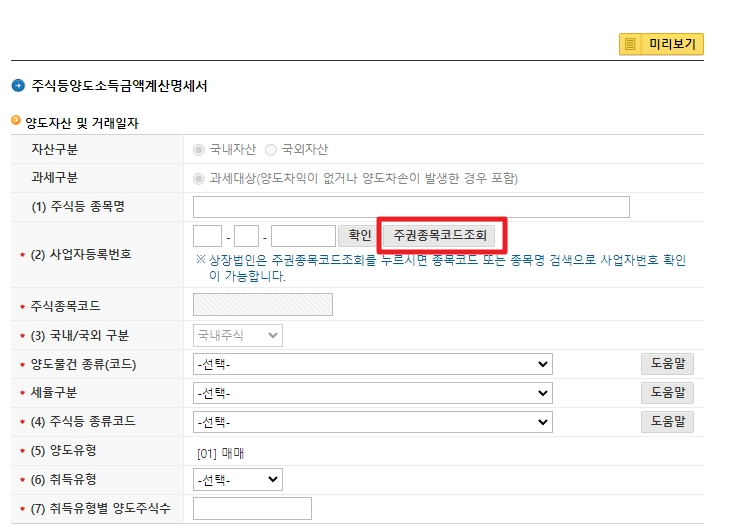
Task: Click the 미리보기 preview button
Action: pos(661,44)
